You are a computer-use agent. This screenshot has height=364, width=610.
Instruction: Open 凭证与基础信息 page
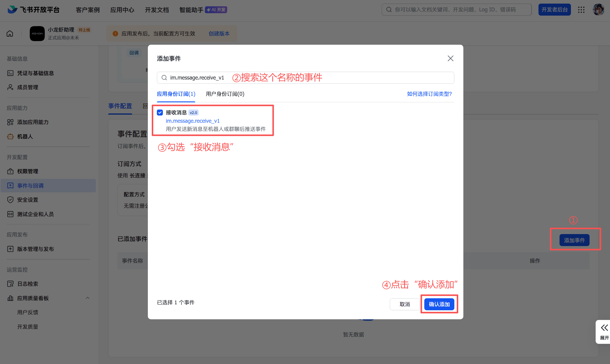point(36,73)
